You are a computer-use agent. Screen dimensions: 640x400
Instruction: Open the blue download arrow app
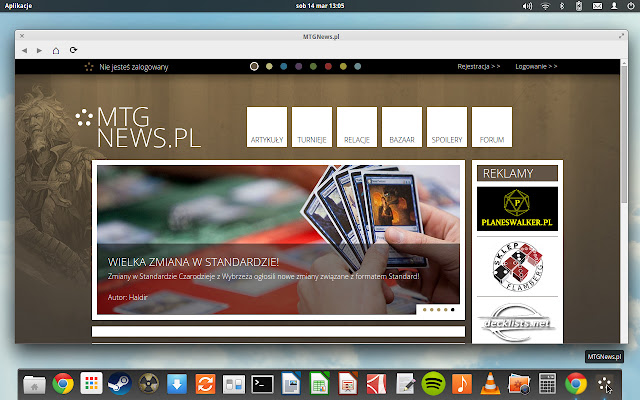[x=177, y=384]
